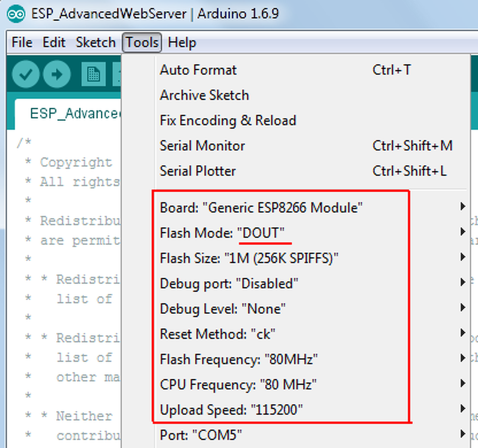The height and width of the screenshot is (448, 478).
Task: Click the Arduino logo in title bar
Action: 16,14
